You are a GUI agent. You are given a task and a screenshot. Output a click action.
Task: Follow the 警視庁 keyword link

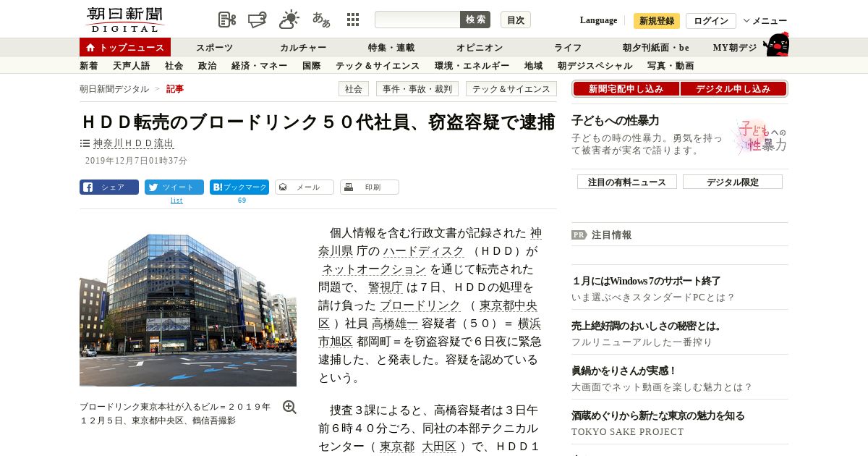tap(385, 287)
